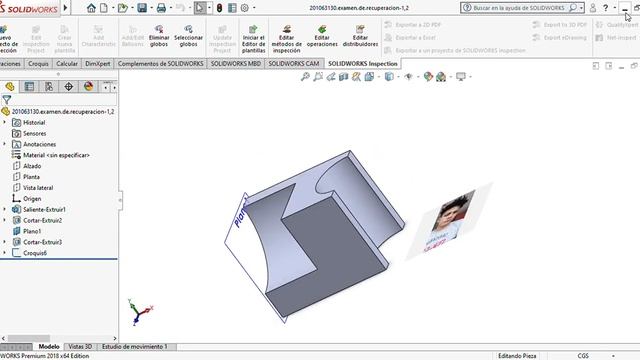Toggle Hide/Show Items eye icon
This screenshot has height=360, width=640.
(408, 76)
